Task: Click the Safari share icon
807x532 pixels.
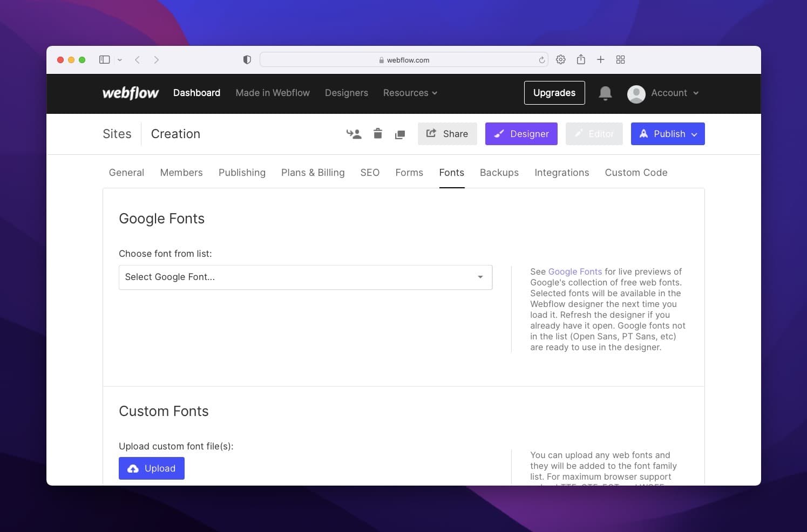Action: [x=581, y=59]
